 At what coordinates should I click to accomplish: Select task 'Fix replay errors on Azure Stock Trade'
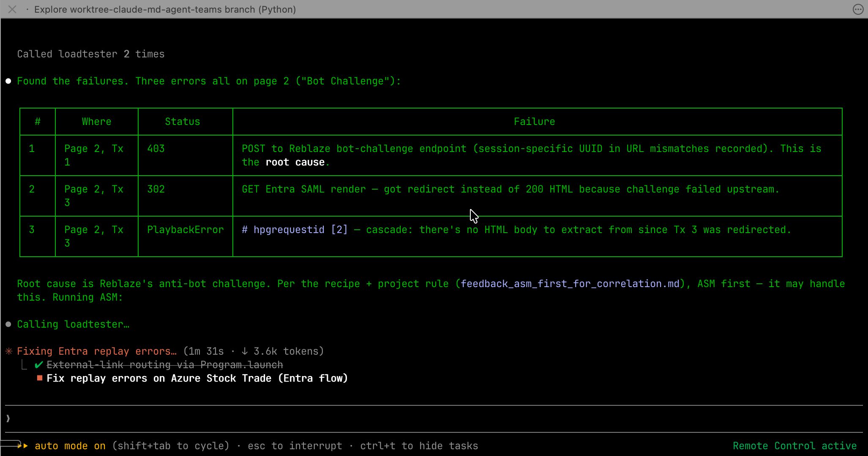tap(197, 378)
